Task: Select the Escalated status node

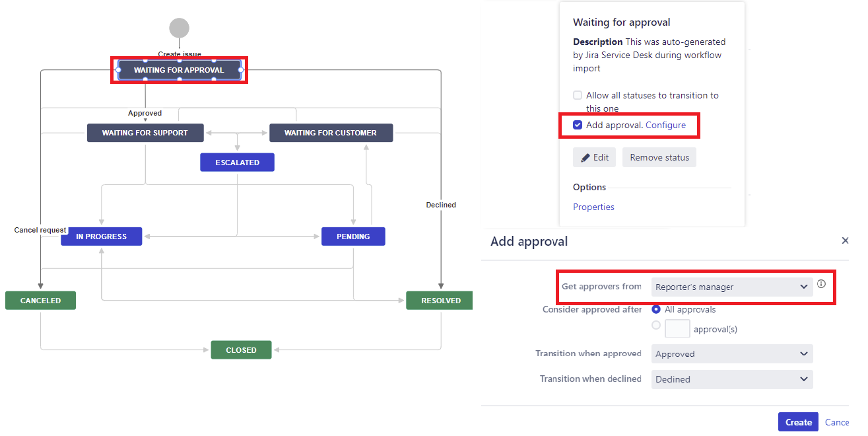Action: [x=237, y=163]
